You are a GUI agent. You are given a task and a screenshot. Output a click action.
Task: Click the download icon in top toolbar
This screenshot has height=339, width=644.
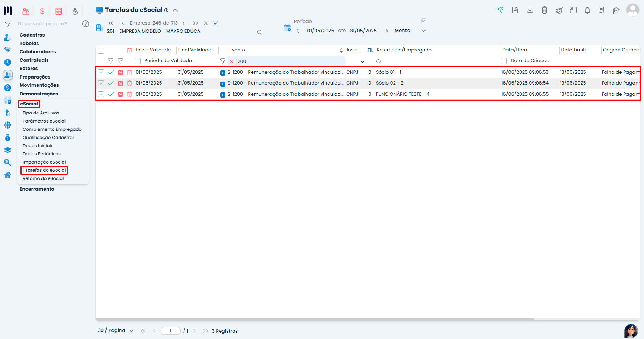click(530, 10)
